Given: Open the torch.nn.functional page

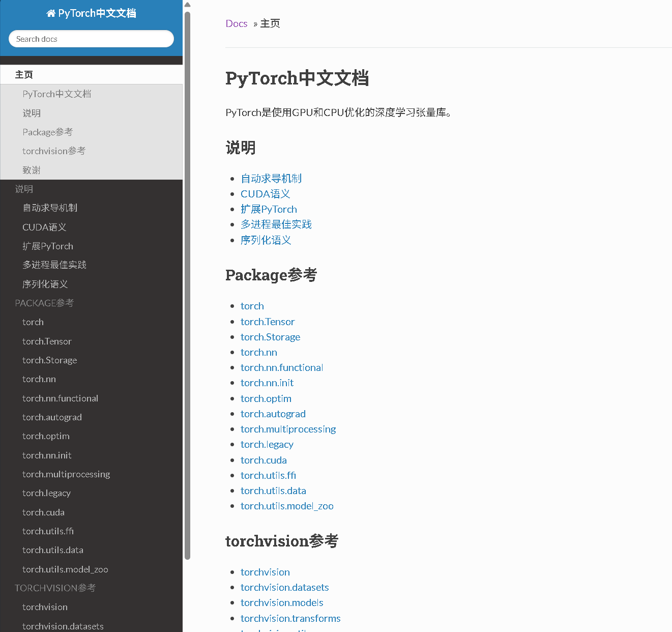Looking at the screenshot, I should coord(282,367).
